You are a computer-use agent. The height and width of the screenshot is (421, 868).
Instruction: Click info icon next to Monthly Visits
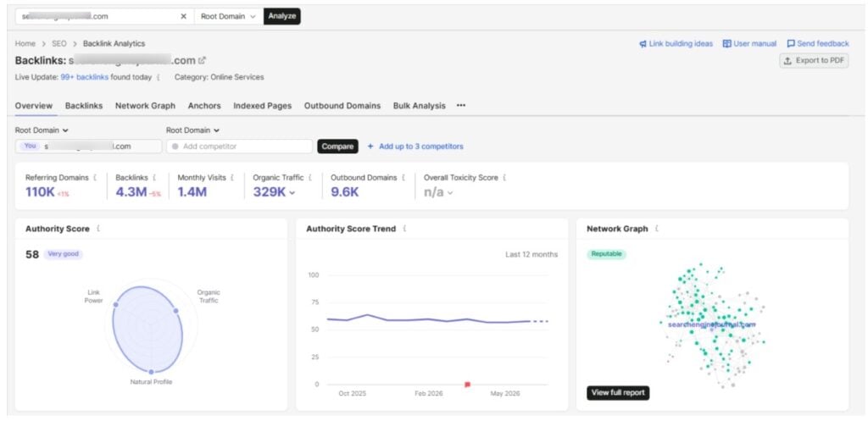(232, 178)
